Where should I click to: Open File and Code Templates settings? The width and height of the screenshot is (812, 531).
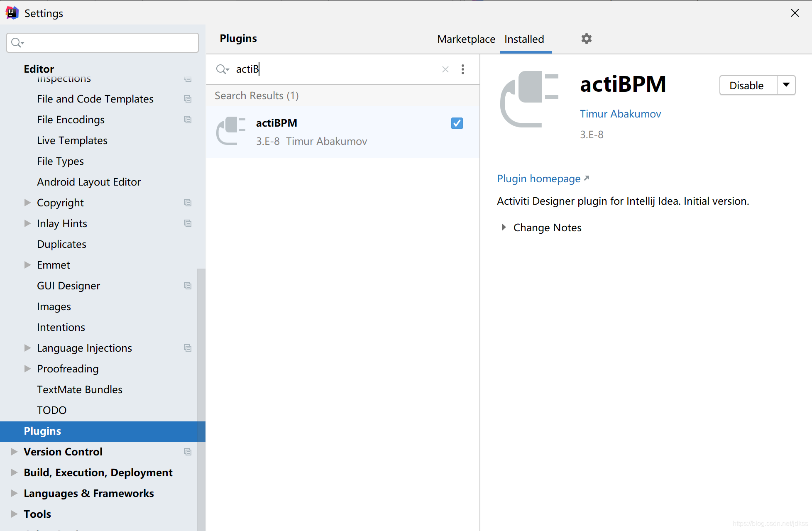click(x=95, y=99)
